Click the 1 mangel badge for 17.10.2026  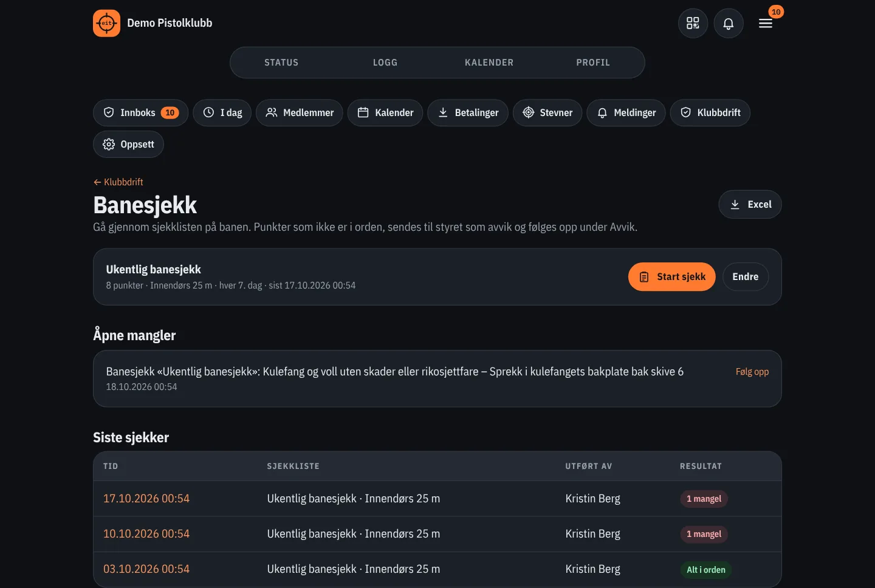pos(704,499)
